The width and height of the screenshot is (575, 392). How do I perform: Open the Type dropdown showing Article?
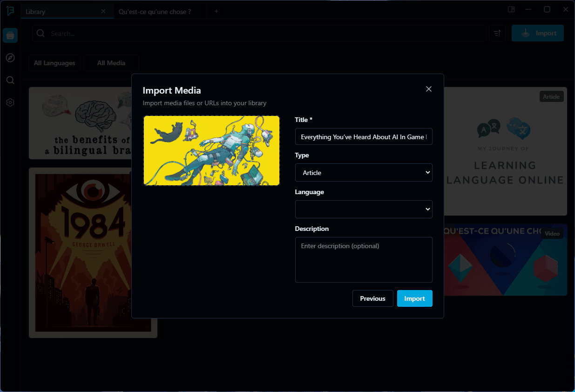(x=364, y=172)
